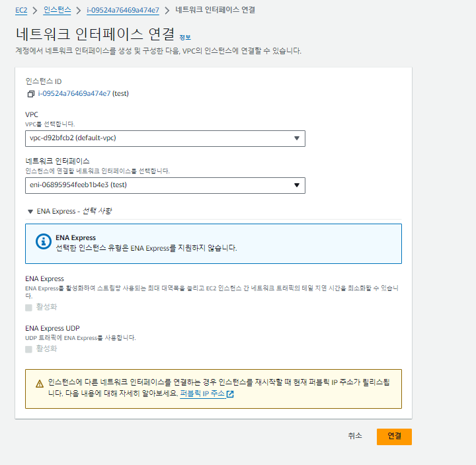The width and height of the screenshot is (476, 465).
Task: Click the orange 연결 button
Action: [394, 437]
